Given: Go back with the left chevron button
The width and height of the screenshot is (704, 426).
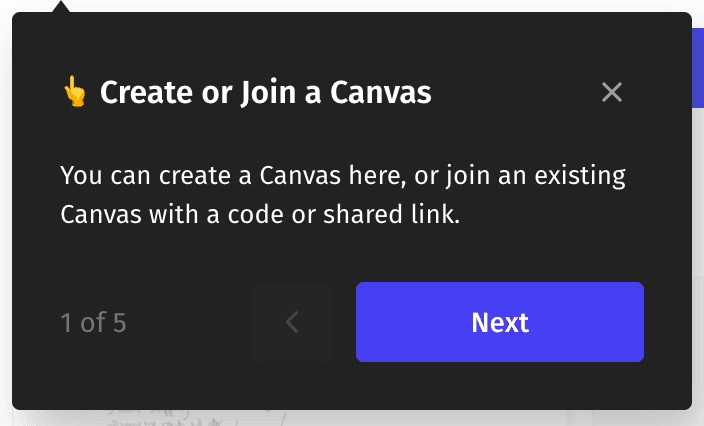Looking at the screenshot, I should click(x=292, y=322).
